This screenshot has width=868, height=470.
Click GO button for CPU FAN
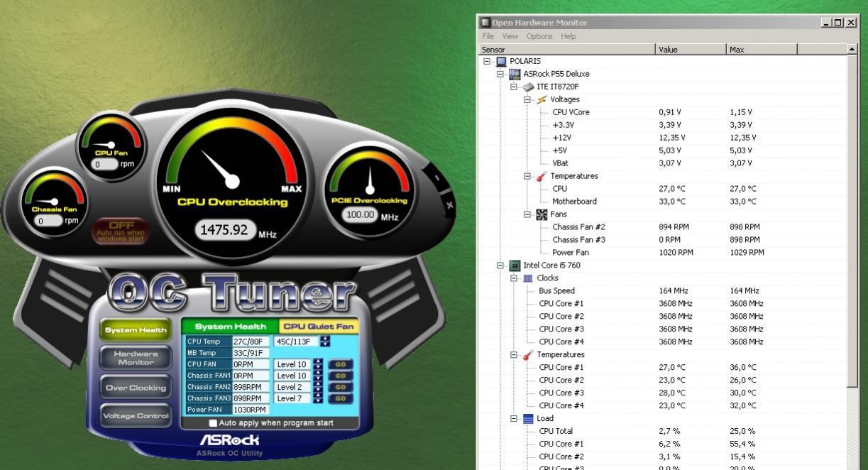click(340, 364)
